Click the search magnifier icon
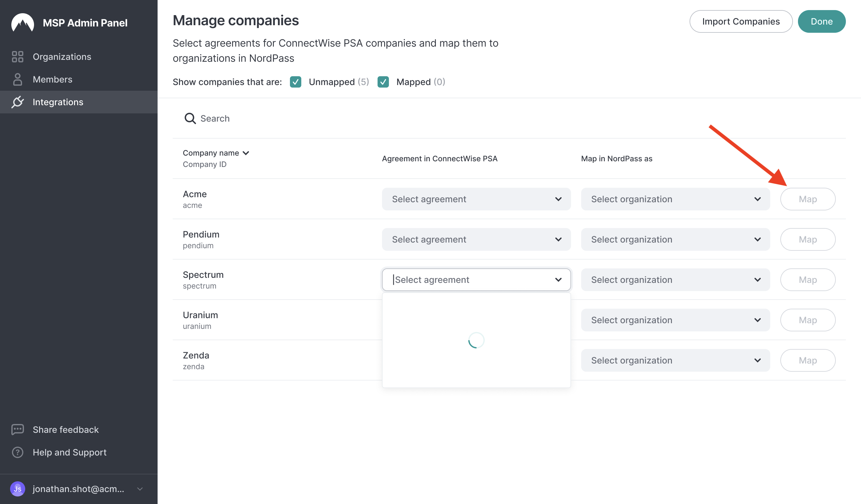The width and height of the screenshot is (861, 504). point(190,118)
